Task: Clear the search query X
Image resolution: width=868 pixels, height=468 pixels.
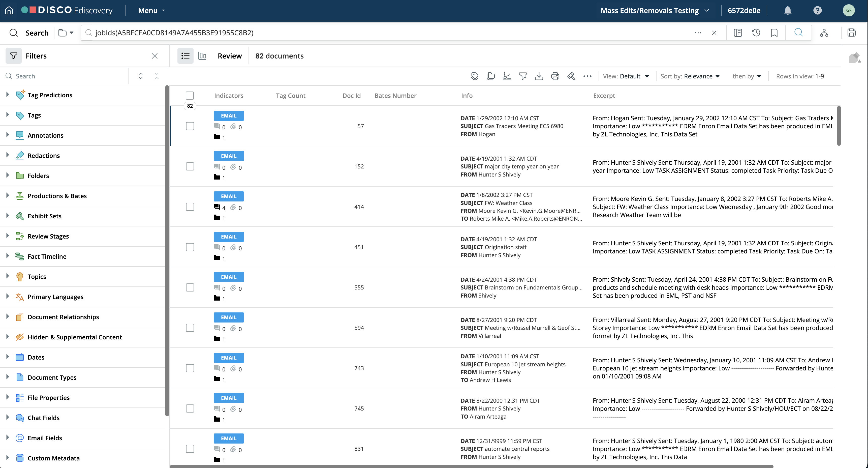Action: (x=714, y=33)
